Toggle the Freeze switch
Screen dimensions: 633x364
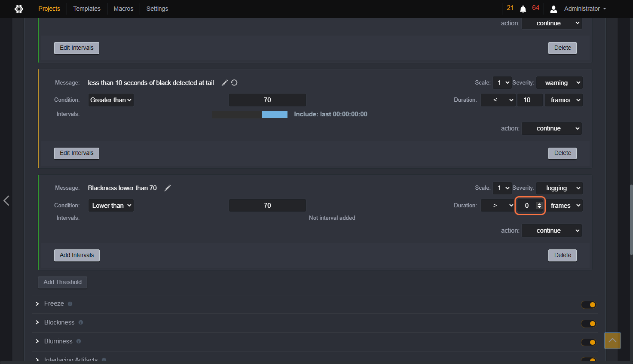point(589,305)
